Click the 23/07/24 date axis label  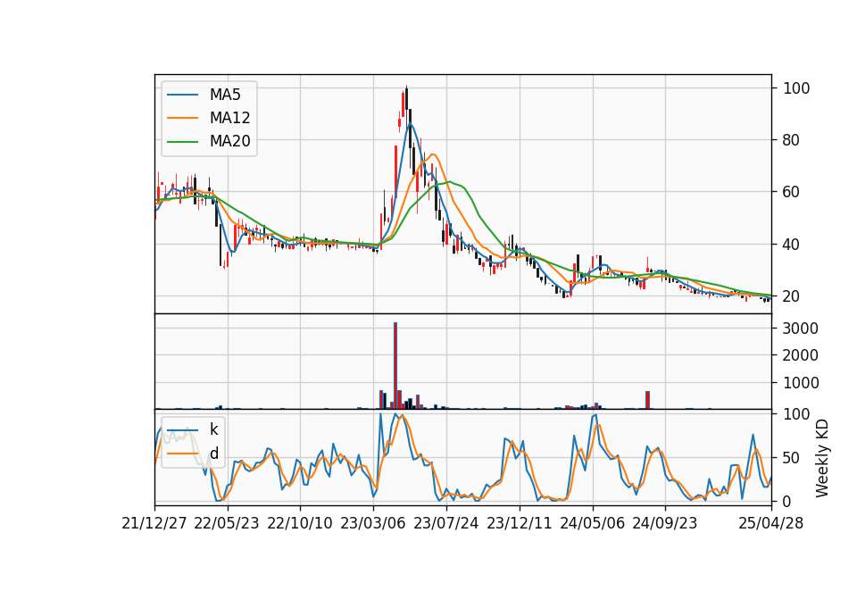pos(446,523)
